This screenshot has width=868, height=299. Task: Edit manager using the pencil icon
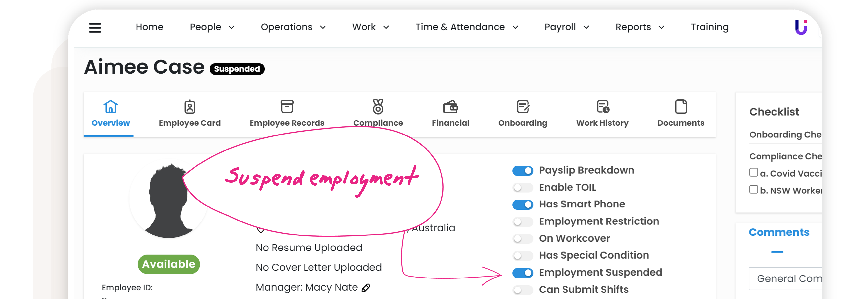[x=366, y=288]
